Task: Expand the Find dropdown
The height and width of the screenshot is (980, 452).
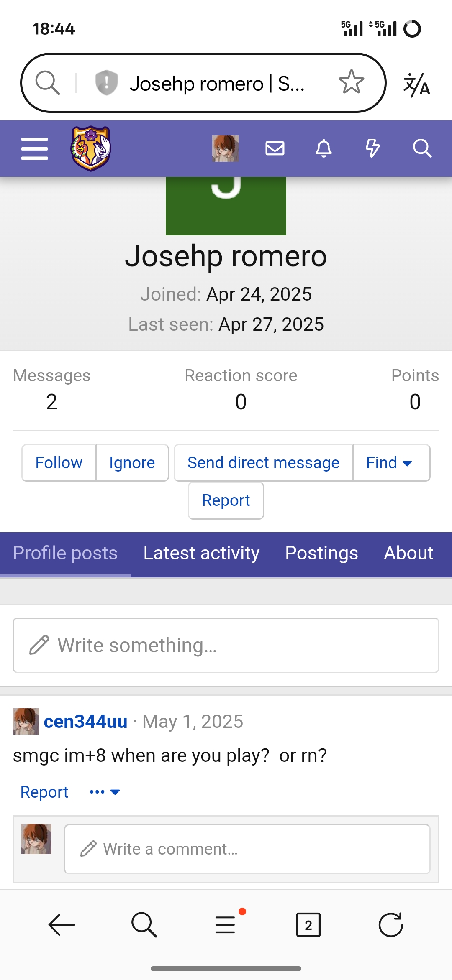Action: (x=389, y=463)
